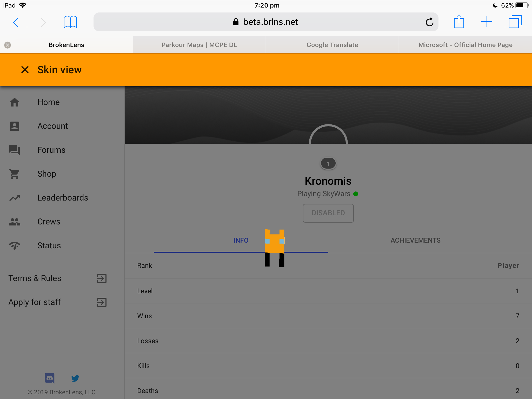532x399 pixels.
Task: Select the INFO tab
Action: pyautogui.click(x=241, y=240)
